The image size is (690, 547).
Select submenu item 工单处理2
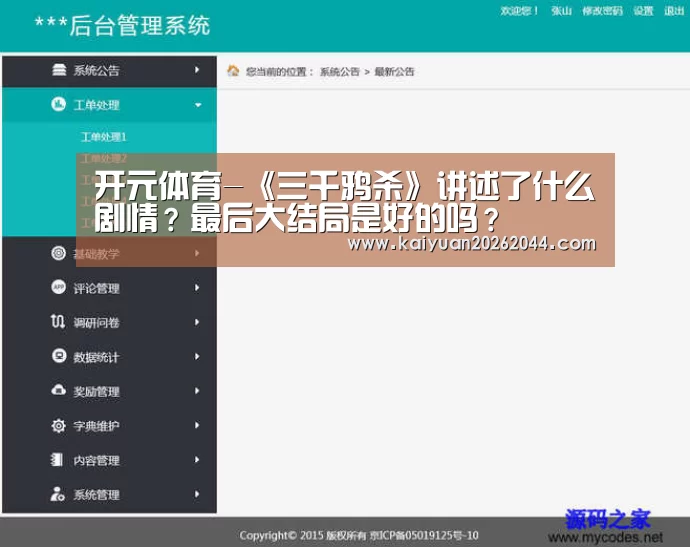coord(103,158)
